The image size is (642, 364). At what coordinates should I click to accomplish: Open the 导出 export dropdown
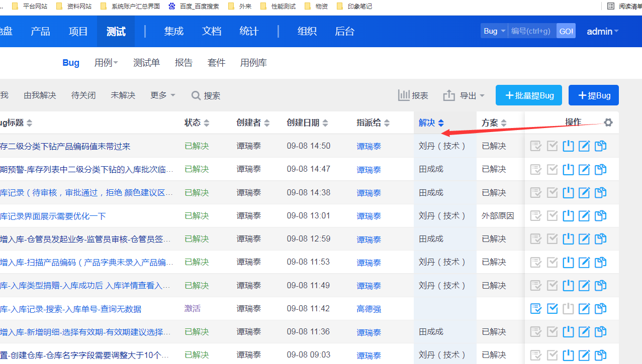click(x=464, y=95)
